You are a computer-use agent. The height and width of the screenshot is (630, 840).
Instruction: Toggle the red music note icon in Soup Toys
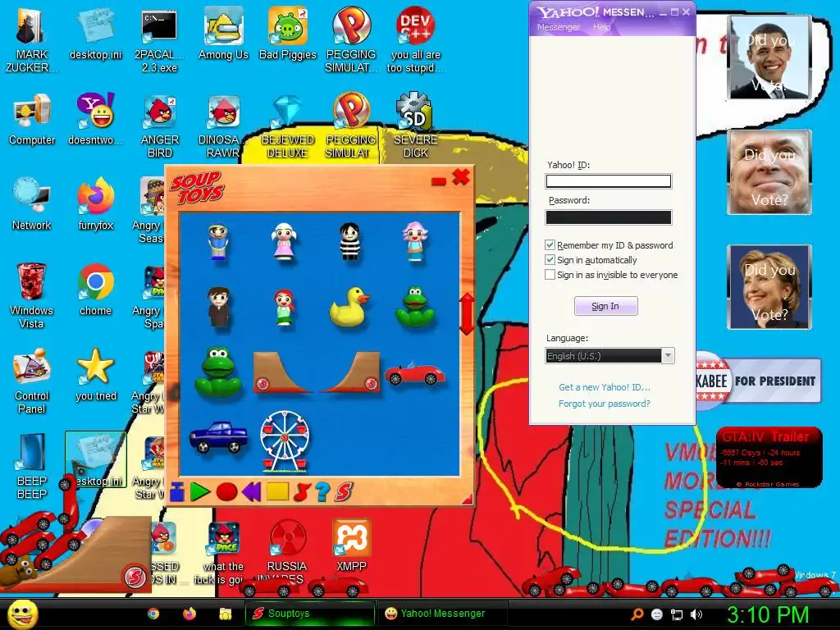(x=303, y=492)
